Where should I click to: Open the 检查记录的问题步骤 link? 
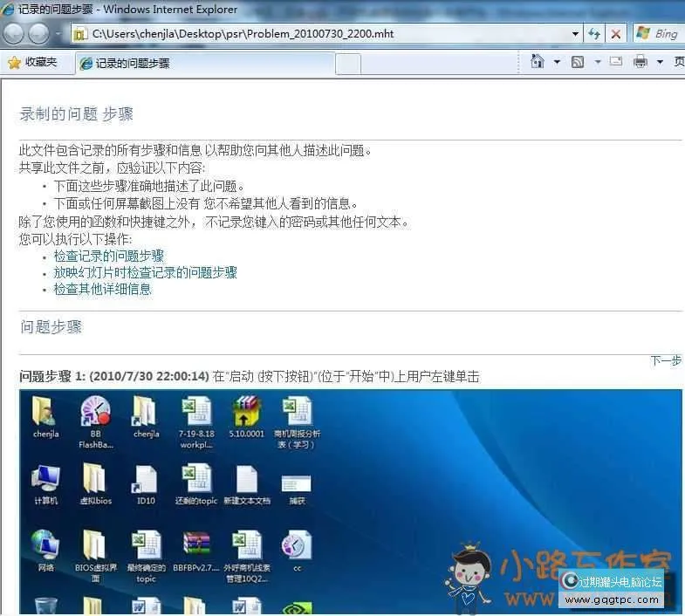[x=109, y=256]
